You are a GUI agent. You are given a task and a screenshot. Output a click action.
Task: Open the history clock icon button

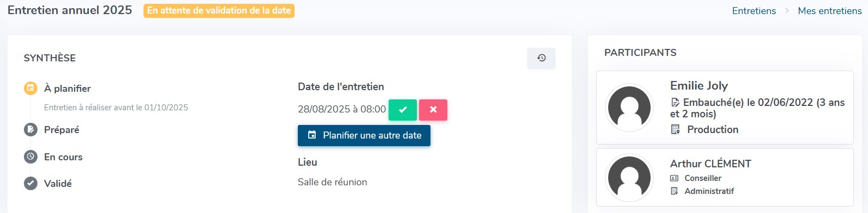[541, 58]
